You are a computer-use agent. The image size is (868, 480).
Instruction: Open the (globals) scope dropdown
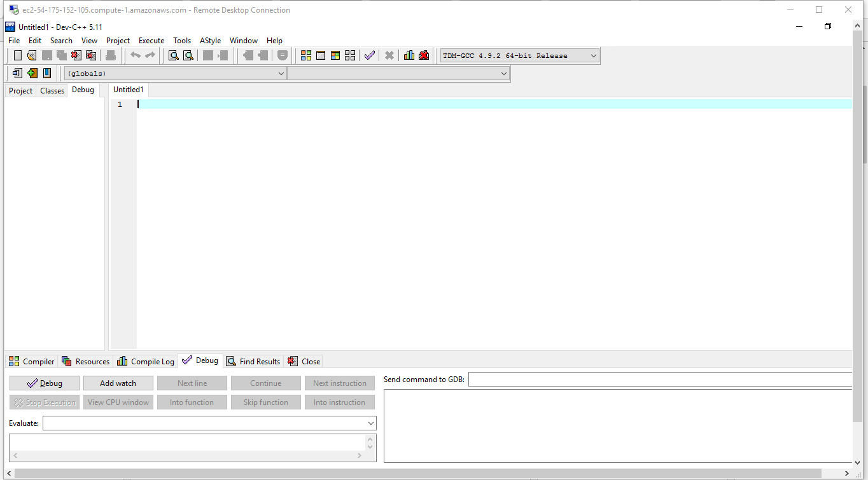point(281,74)
